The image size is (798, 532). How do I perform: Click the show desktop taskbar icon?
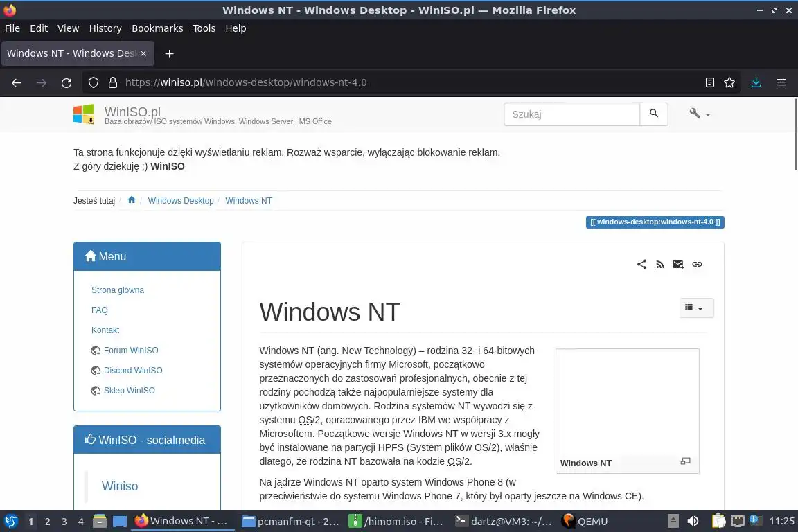pyautogui.click(x=120, y=522)
